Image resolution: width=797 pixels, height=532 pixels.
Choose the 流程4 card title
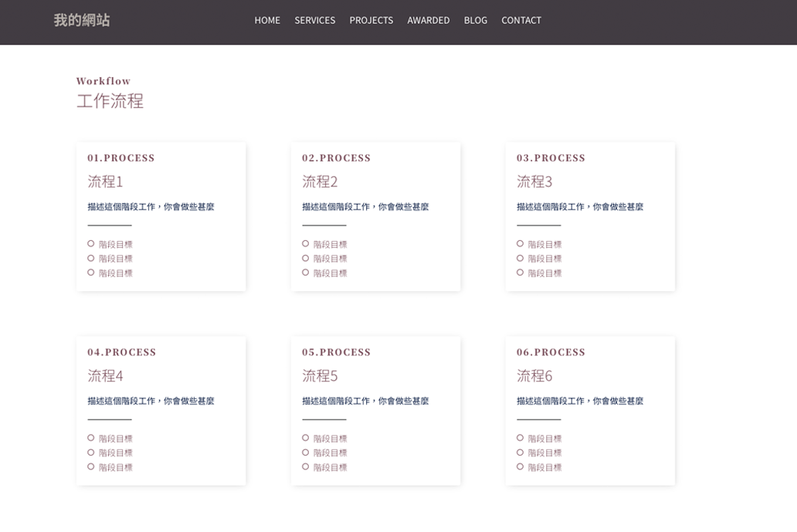click(x=105, y=376)
